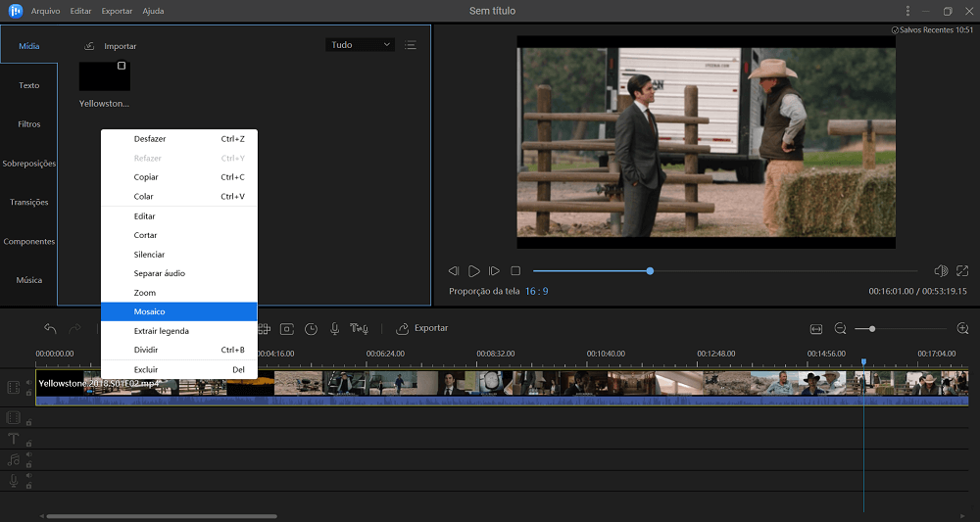The height and width of the screenshot is (522, 980).
Task: Zoom in the timeline with plus magnifier
Action: pyautogui.click(x=962, y=328)
